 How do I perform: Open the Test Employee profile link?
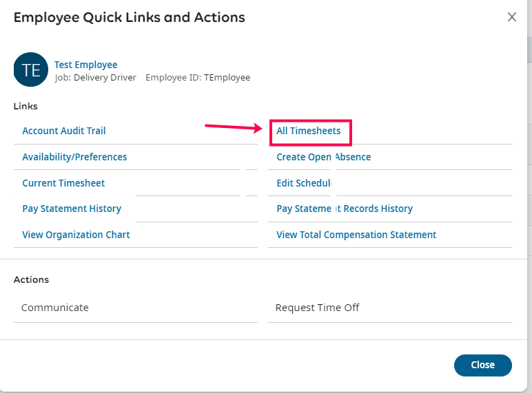(85, 65)
